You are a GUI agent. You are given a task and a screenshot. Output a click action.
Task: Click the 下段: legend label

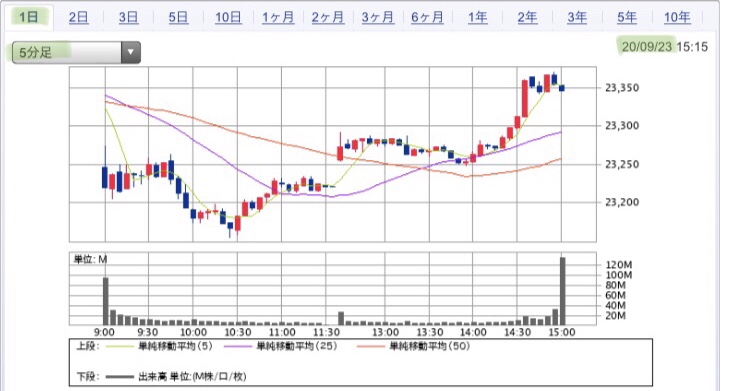pos(87,377)
